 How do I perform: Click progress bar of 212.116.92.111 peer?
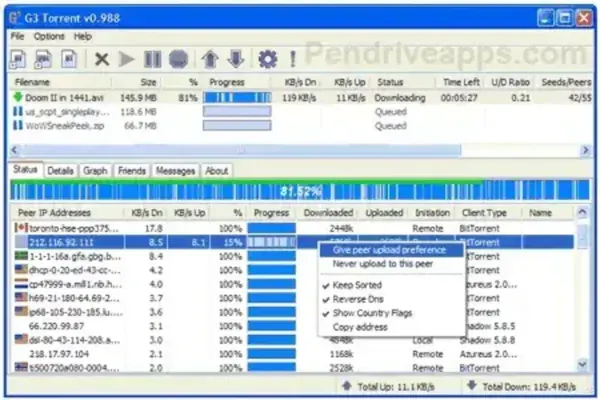coord(271,242)
